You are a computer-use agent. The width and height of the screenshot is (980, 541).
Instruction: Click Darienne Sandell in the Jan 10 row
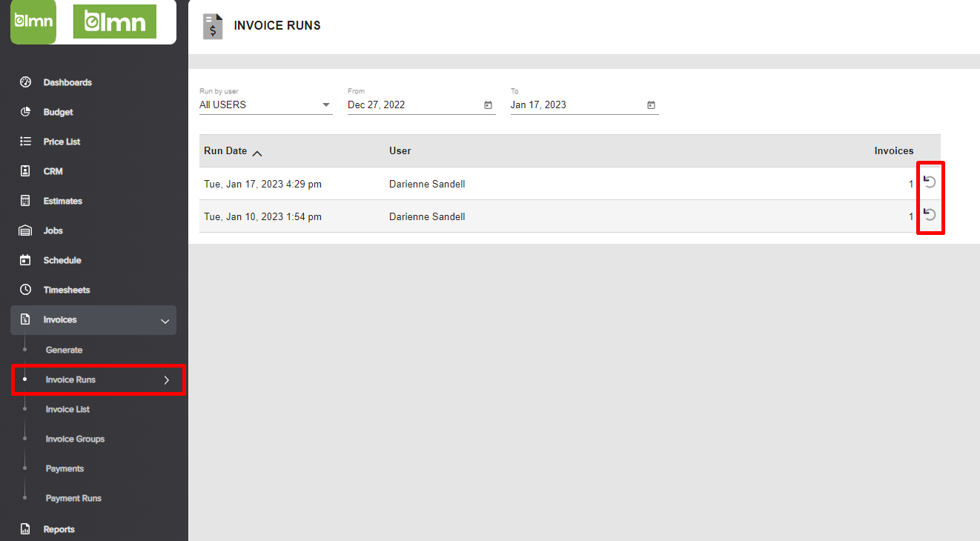(427, 216)
